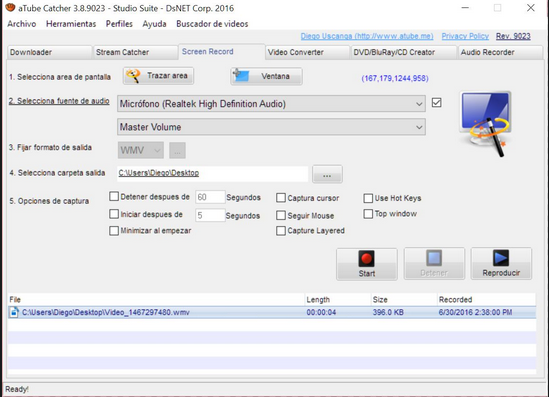Click the Ready! status bar text
Screen dimensions: 549x397
(x=17, y=389)
